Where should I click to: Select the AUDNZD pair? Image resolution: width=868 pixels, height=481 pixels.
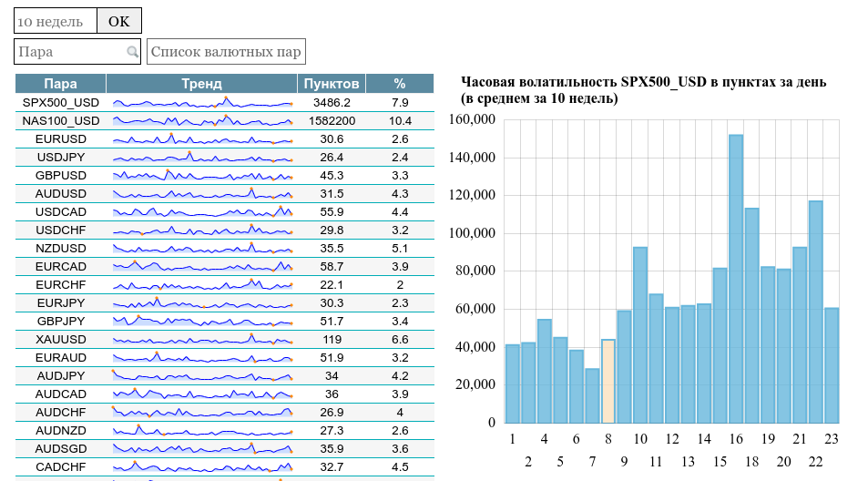[61, 431]
